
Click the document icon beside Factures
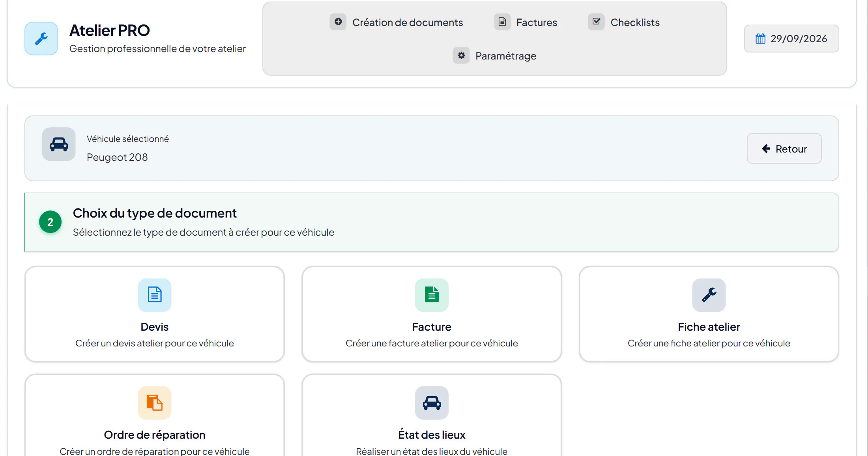502,22
